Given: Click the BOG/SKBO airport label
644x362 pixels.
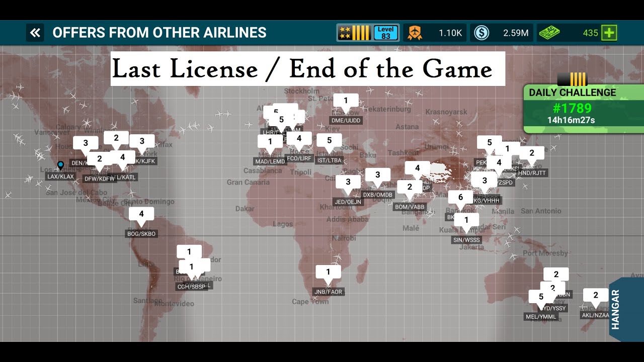Looking at the screenshot, I should click(x=141, y=234).
